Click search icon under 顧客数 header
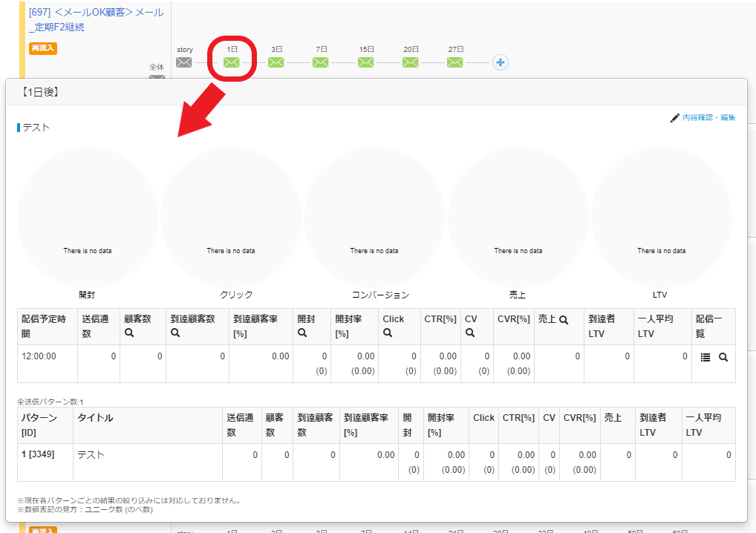The width and height of the screenshot is (756, 533). click(129, 334)
